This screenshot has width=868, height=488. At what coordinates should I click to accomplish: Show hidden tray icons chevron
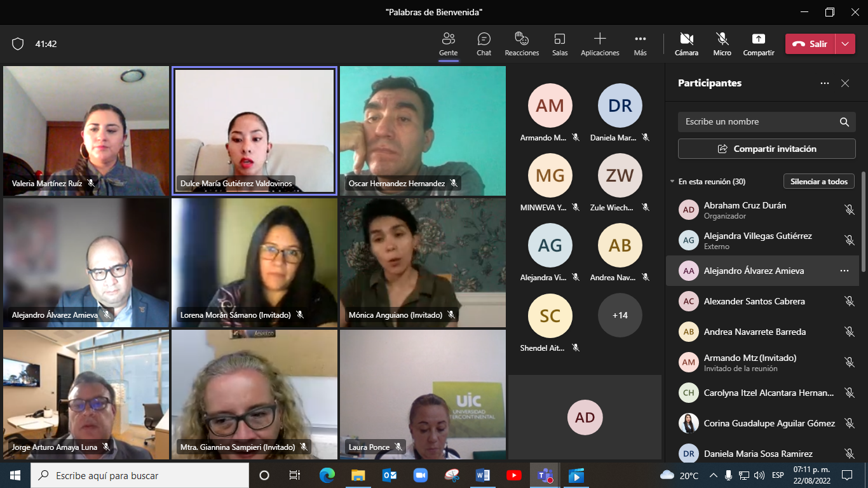pos(714,475)
